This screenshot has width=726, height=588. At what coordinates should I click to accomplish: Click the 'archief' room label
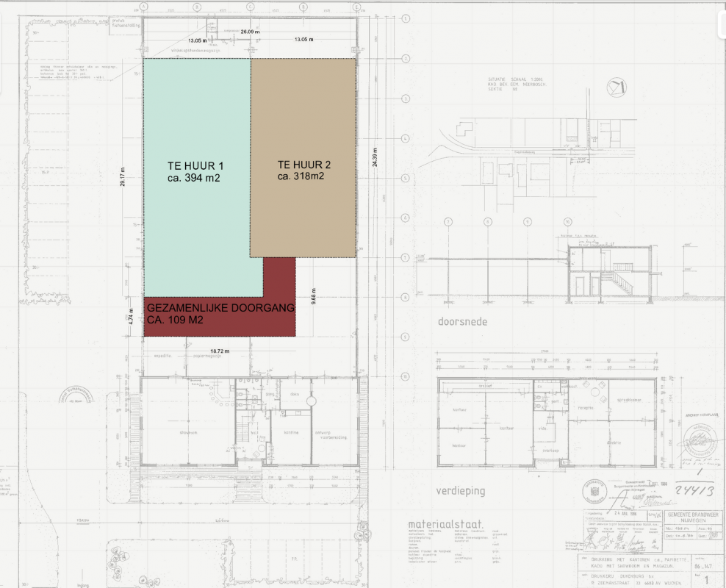[x=485, y=385]
